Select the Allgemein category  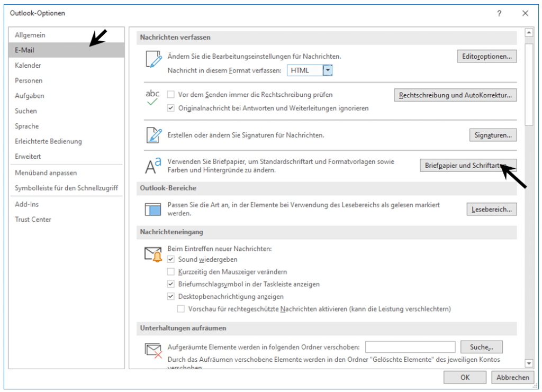point(66,35)
